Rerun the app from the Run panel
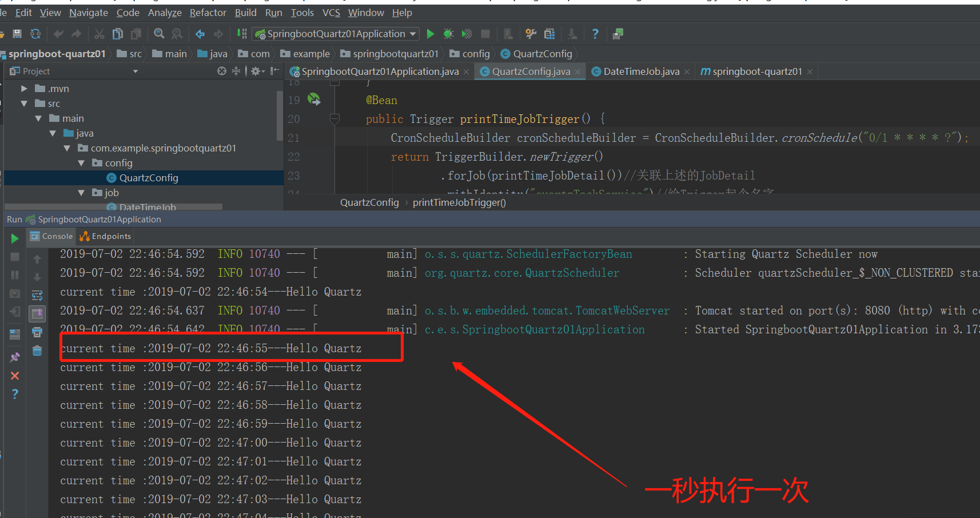This screenshot has height=518, width=980. coord(14,238)
